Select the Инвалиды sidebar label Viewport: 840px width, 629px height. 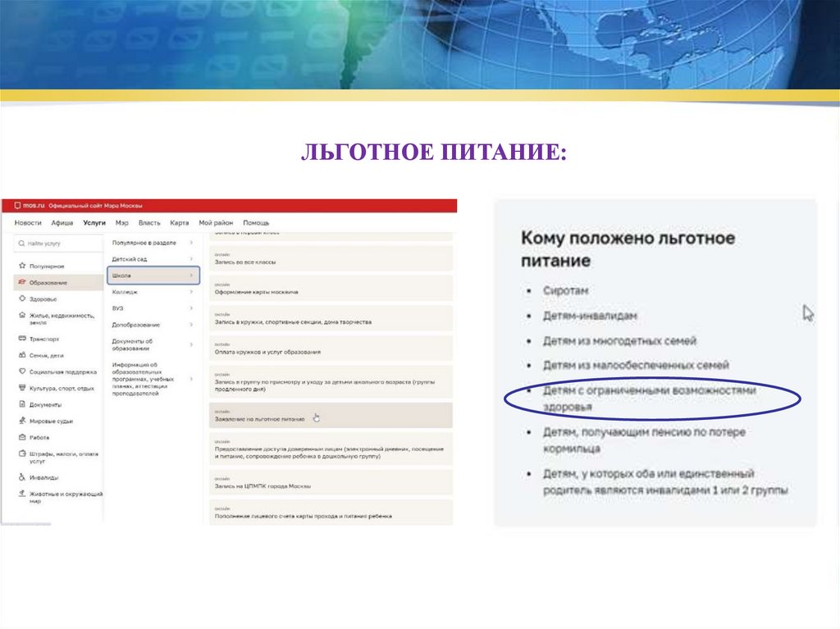pyautogui.click(x=44, y=477)
